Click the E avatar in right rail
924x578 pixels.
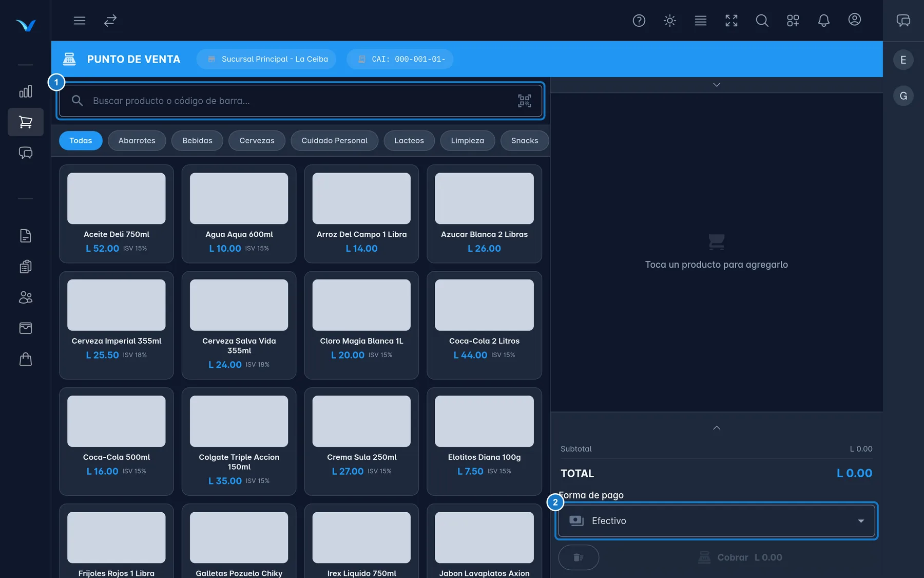(903, 60)
